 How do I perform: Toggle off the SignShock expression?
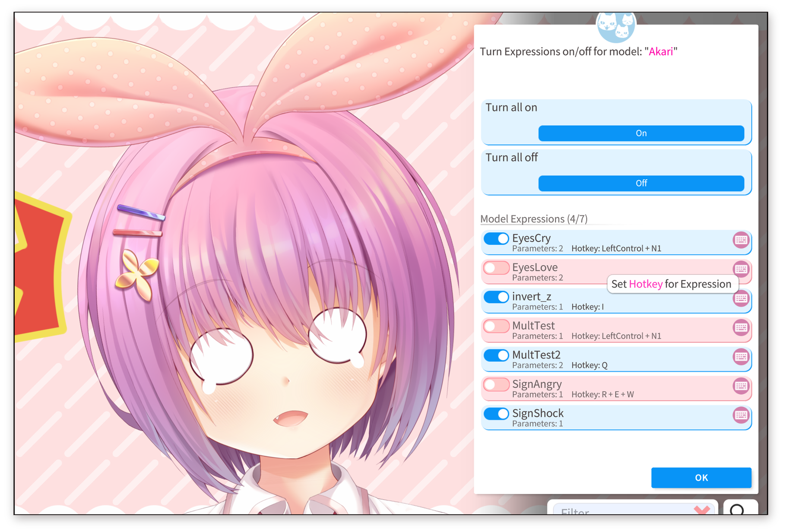[x=496, y=413]
